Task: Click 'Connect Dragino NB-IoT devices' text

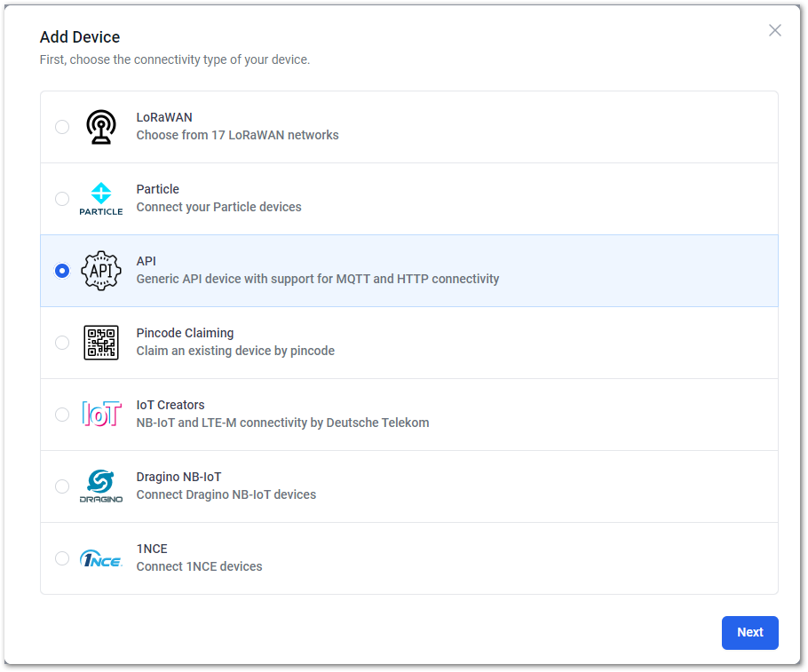Action: 226,494
